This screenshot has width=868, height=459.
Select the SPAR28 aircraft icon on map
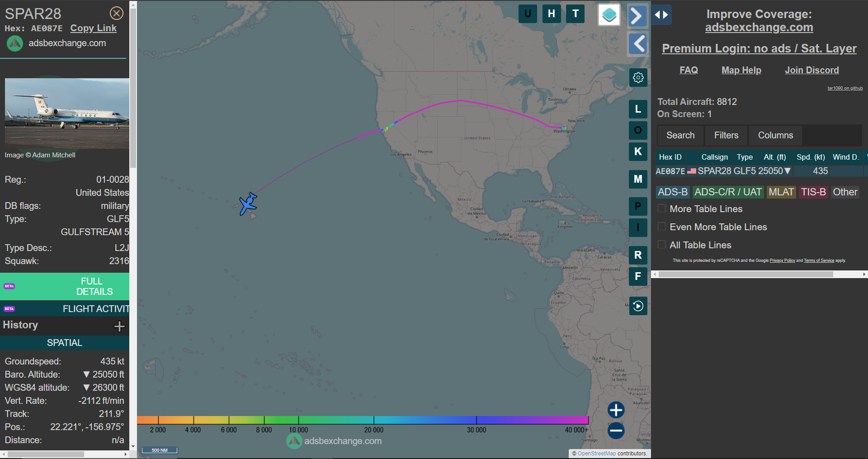248,204
